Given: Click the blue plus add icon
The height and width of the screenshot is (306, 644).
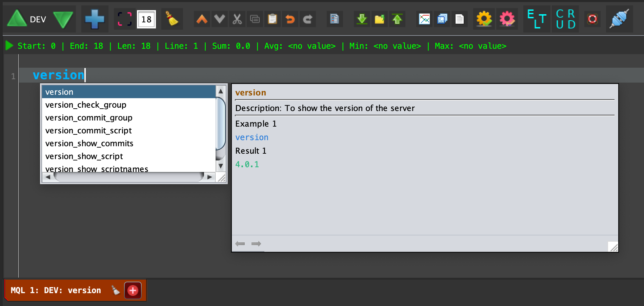Looking at the screenshot, I should tap(95, 19).
